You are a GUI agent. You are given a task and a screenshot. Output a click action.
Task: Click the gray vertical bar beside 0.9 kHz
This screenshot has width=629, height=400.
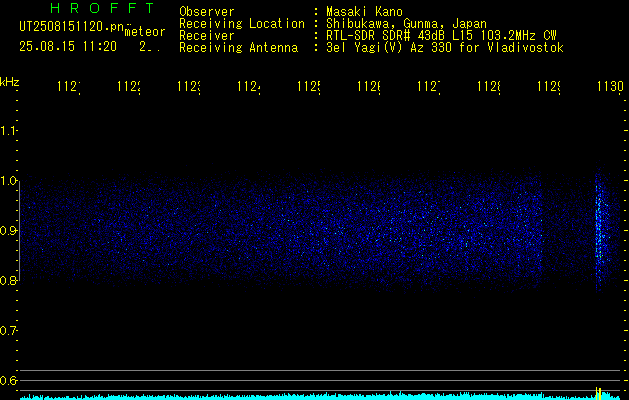pos(19,231)
